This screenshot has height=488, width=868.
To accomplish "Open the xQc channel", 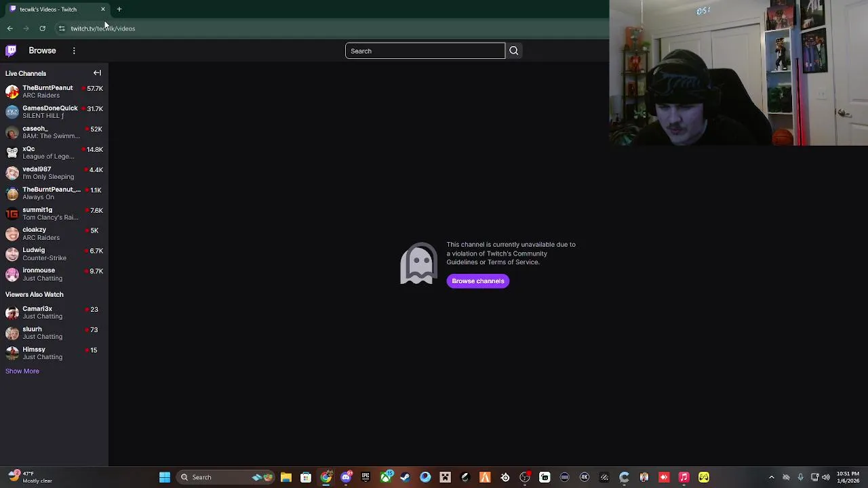I will point(54,152).
